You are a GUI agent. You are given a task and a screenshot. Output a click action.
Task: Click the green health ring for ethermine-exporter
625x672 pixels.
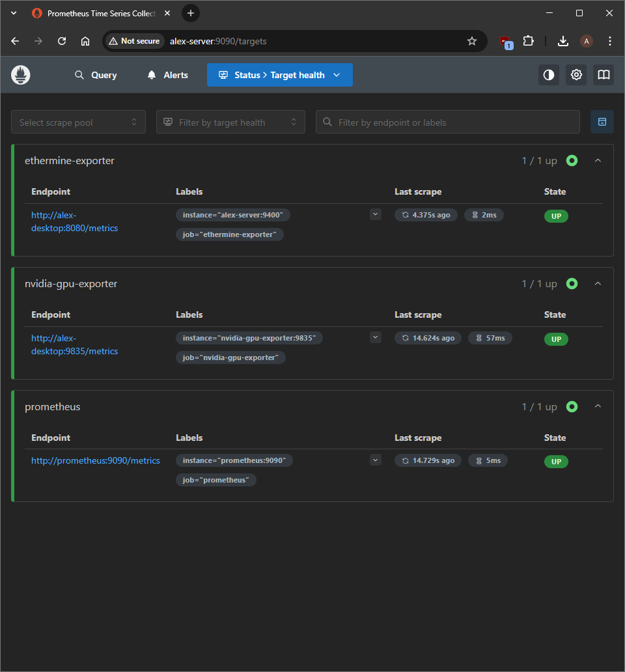point(572,161)
